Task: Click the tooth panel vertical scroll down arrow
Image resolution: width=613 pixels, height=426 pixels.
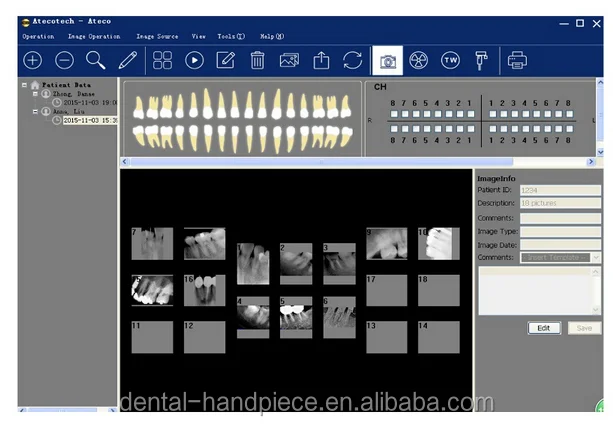Action: coord(600,152)
